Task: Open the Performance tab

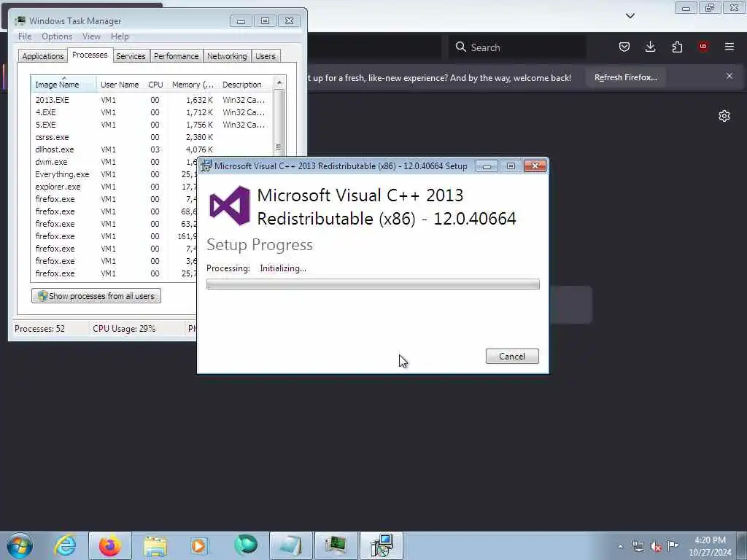Action: coord(177,55)
